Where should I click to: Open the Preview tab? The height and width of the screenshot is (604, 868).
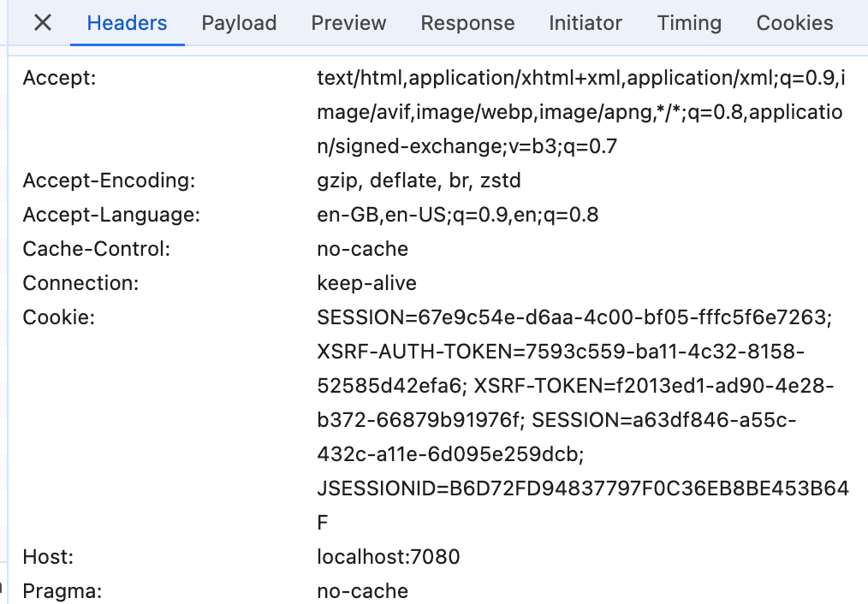(348, 23)
